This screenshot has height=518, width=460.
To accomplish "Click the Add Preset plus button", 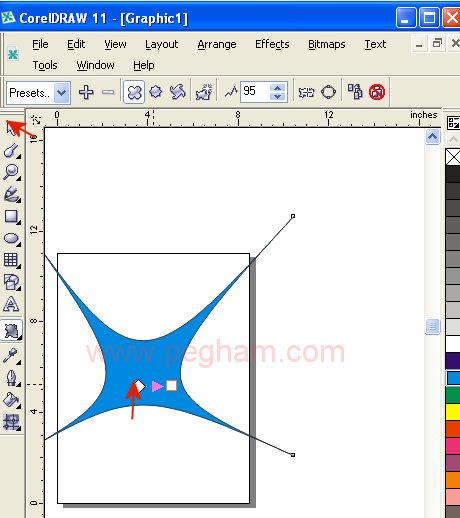I will point(86,92).
